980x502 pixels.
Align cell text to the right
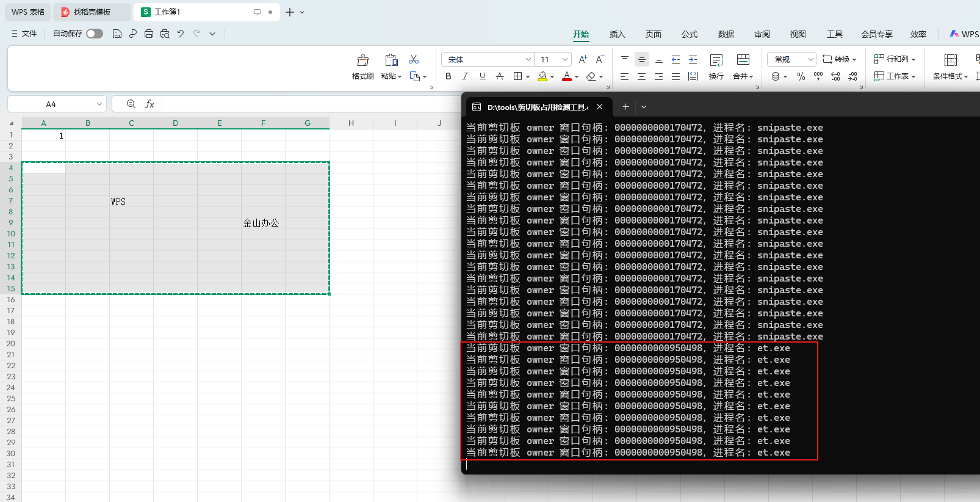click(658, 76)
